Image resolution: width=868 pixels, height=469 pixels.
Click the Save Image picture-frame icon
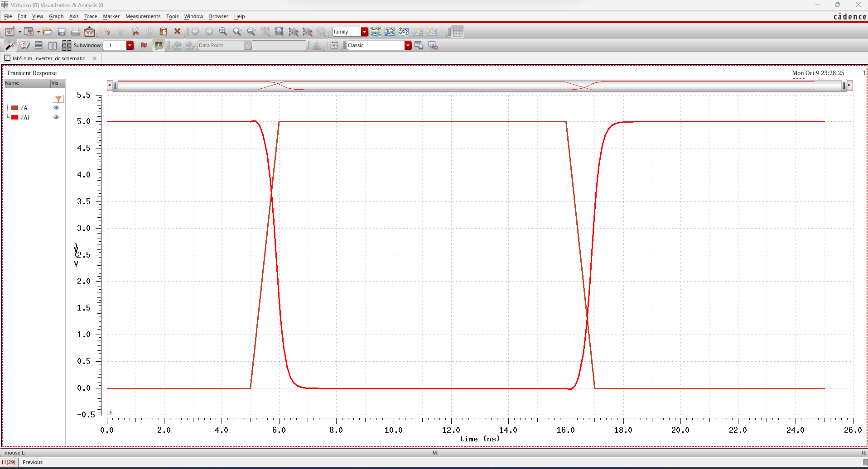click(x=90, y=32)
